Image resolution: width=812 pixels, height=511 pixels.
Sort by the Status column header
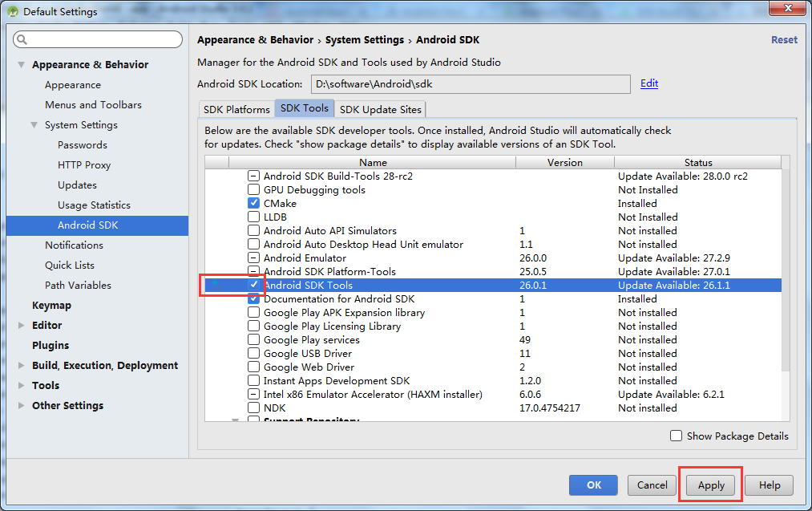(x=697, y=162)
